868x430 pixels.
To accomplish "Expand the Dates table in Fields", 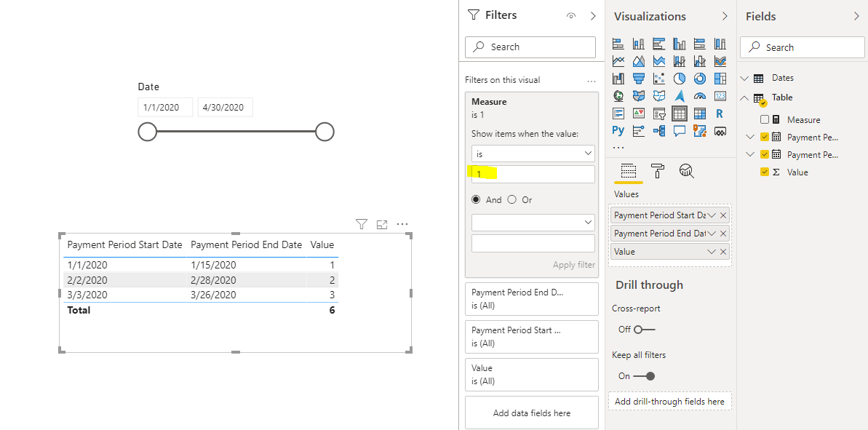I will click(x=744, y=79).
